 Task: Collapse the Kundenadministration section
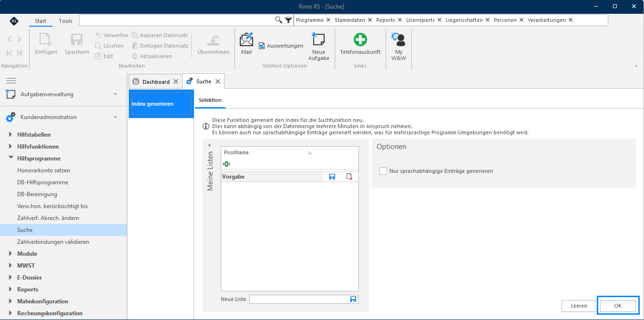(x=115, y=117)
